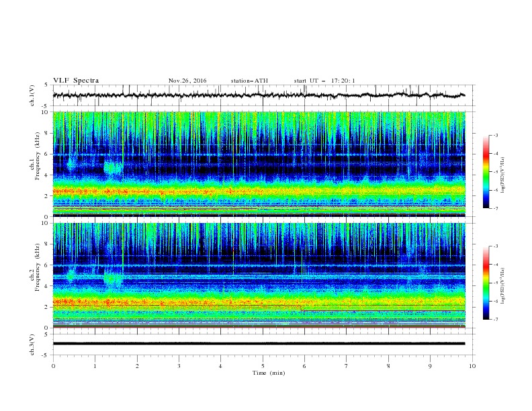Click time axis tick label "8"
The width and height of the screenshot is (532, 411).
[388, 366]
